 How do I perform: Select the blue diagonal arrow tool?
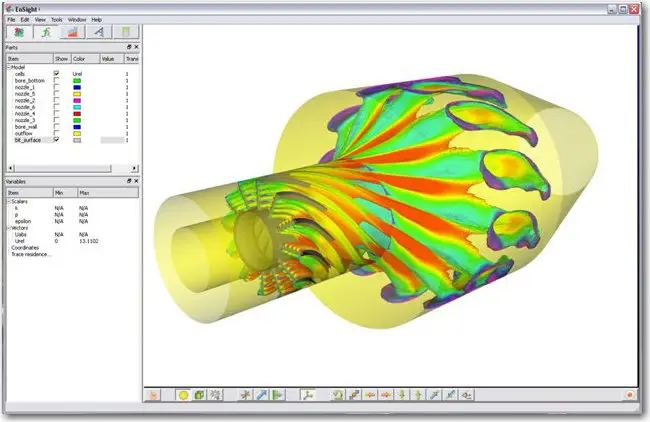click(x=262, y=395)
